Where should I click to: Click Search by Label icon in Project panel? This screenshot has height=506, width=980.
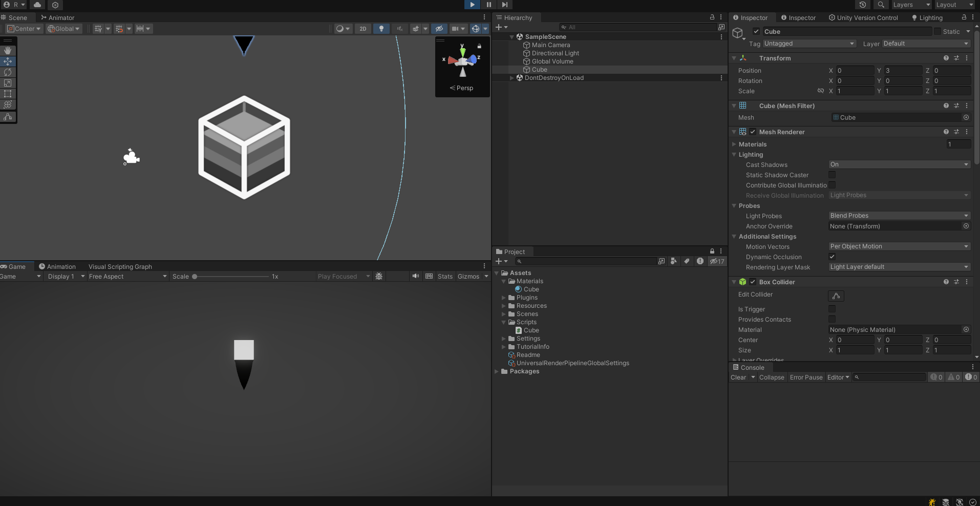point(687,261)
